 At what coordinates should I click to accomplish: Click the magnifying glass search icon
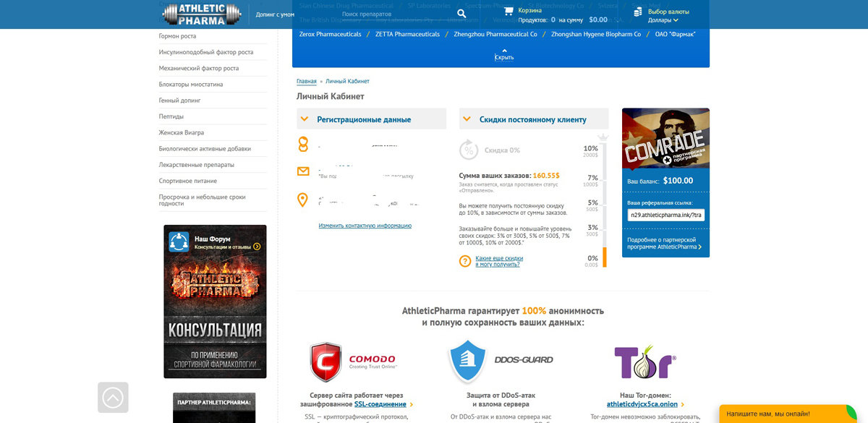tap(461, 14)
